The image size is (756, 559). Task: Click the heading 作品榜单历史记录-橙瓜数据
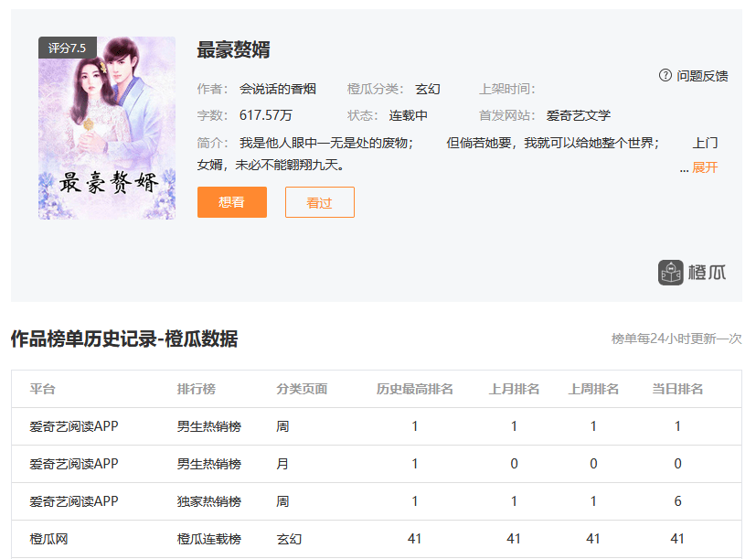tap(124, 339)
